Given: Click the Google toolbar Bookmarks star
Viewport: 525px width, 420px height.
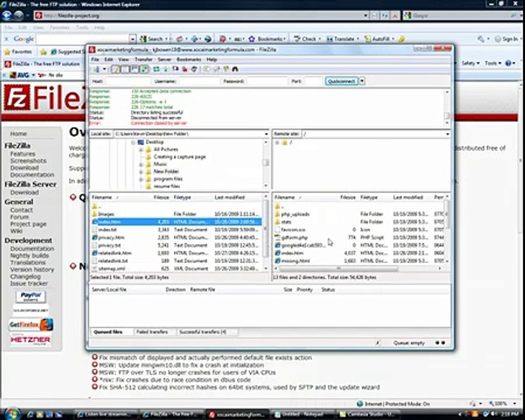Looking at the screenshot, I should [x=252, y=39].
